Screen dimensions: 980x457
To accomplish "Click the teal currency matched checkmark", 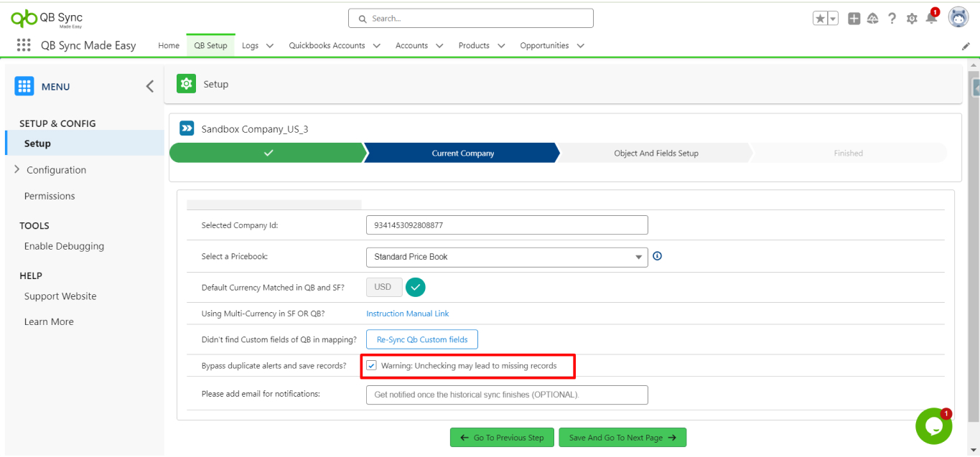I will coord(416,287).
